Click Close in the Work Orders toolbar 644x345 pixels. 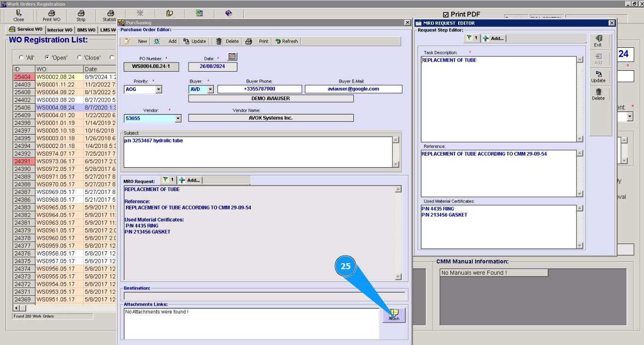click(19, 16)
